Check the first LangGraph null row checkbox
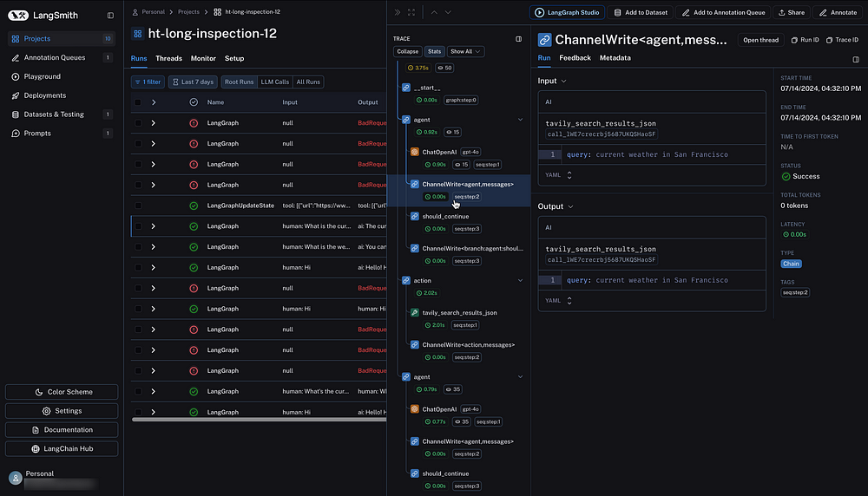Screen dimensions: 868x496 coord(138,123)
